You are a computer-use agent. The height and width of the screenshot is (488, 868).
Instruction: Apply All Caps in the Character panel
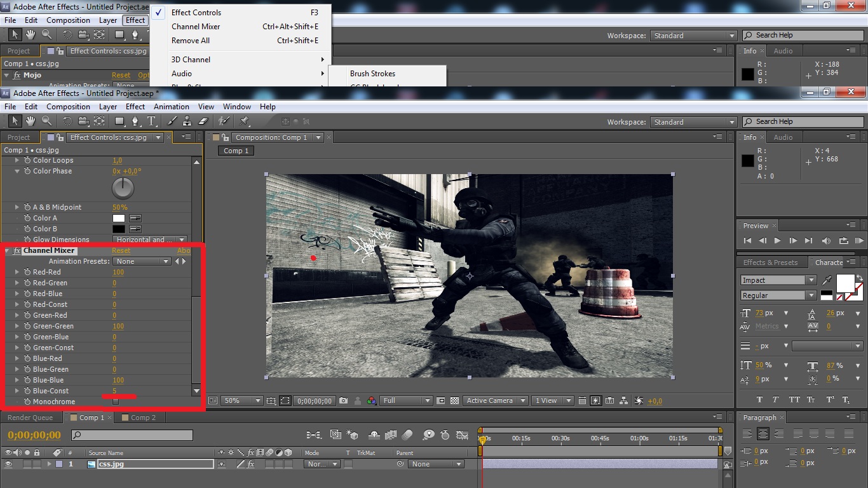pyautogui.click(x=794, y=400)
